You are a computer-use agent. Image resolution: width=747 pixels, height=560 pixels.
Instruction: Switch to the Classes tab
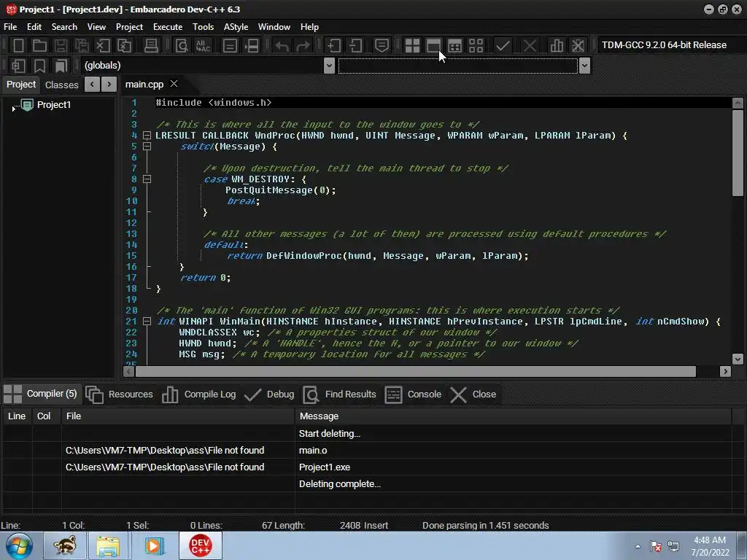click(x=61, y=85)
